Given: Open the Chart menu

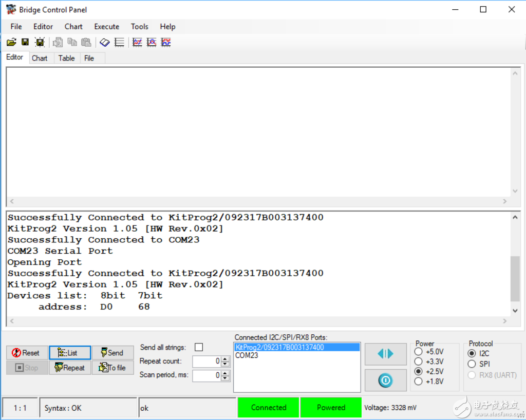Looking at the screenshot, I should (x=73, y=27).
